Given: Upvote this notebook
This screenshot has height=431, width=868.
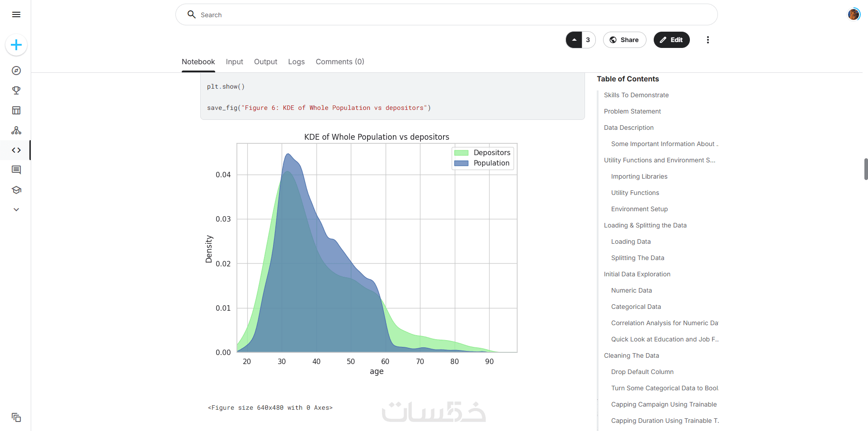Looking at the screenshot, I should coord(574,40).
